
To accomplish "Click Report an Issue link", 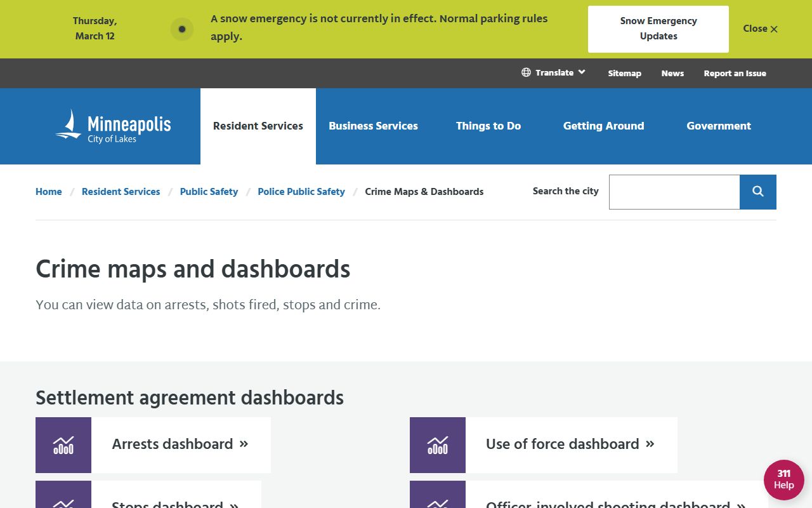I will tap(735, 73).
